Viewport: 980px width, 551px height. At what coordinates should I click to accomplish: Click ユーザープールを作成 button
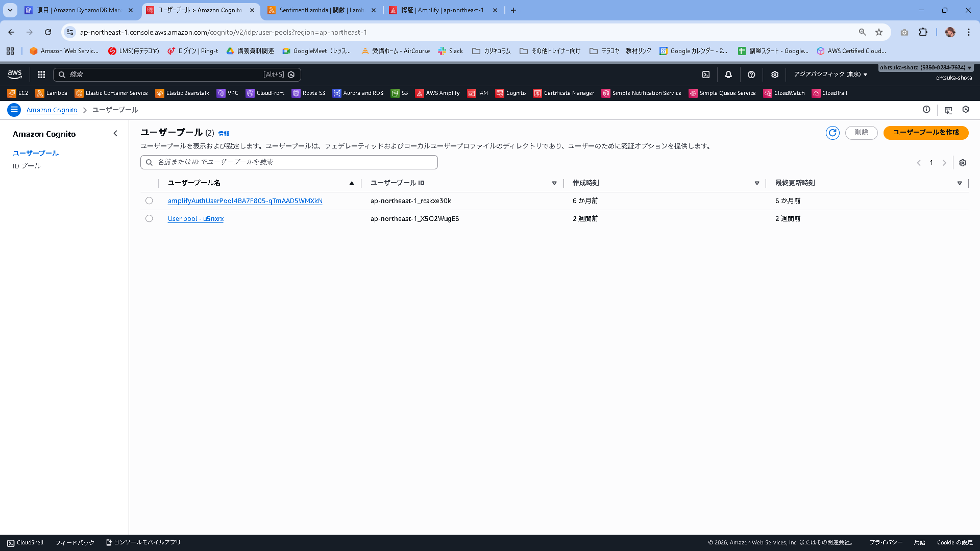[925, 133]
